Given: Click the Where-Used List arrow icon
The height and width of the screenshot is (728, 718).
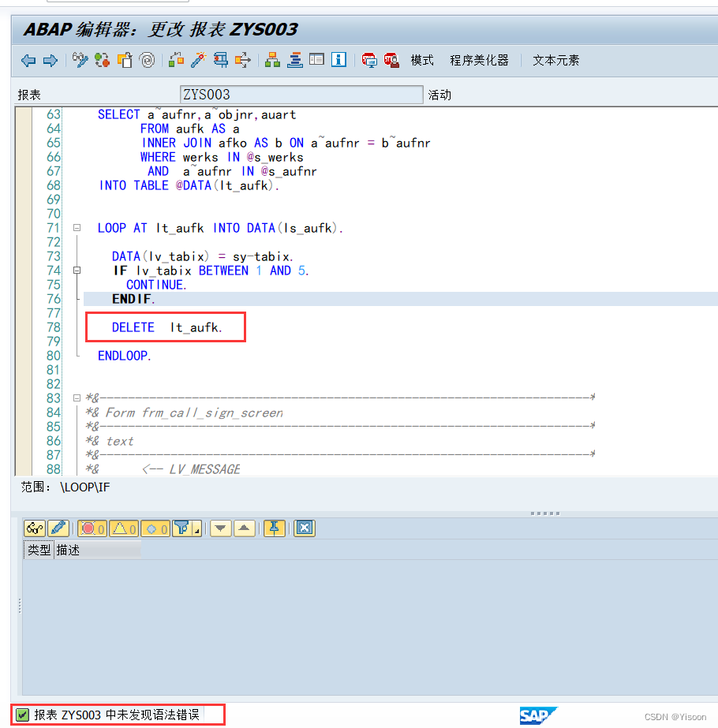Looking at the screenshot, I should [x=243, y=61].
